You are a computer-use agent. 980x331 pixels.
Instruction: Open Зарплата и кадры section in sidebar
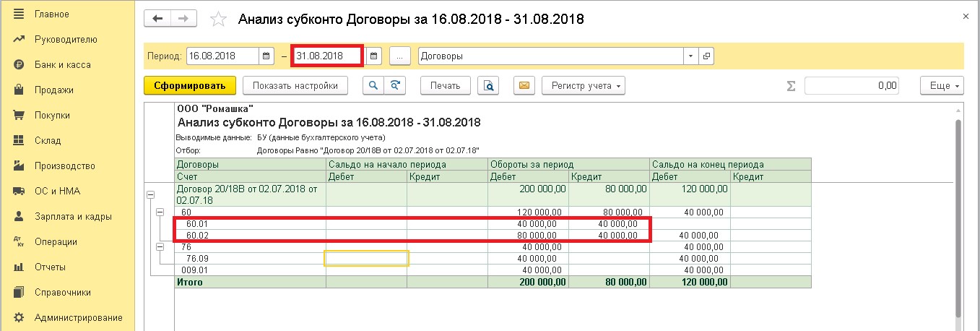click(72, 216)
